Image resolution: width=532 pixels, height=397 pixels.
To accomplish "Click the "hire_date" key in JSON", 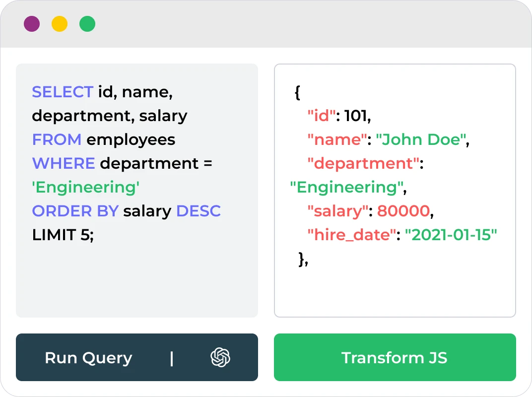I will [351, 235].
